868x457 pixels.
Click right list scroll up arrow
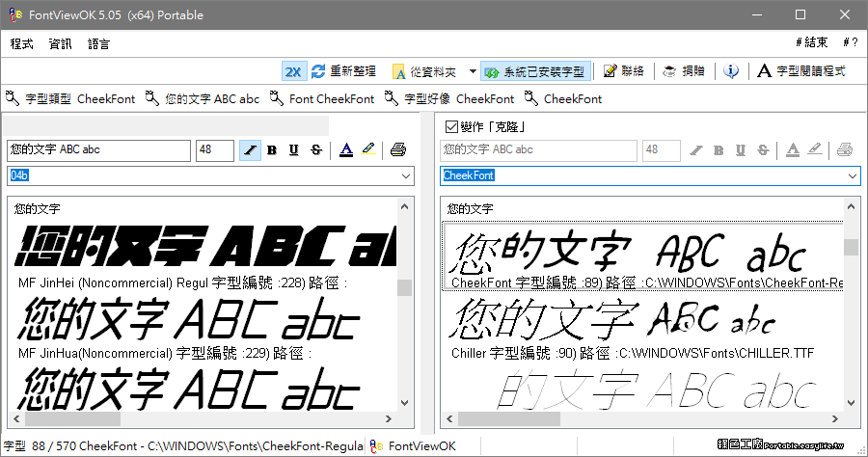point(851,206)
